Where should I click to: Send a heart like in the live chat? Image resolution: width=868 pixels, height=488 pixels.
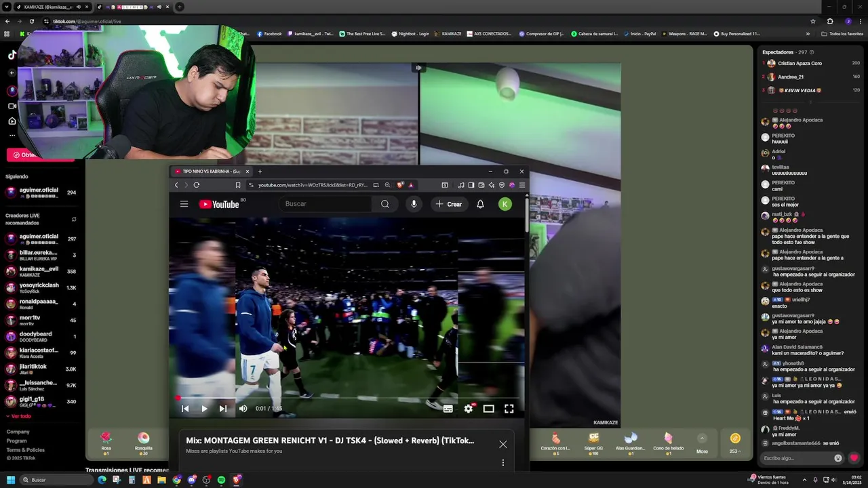tap(854, 458)
